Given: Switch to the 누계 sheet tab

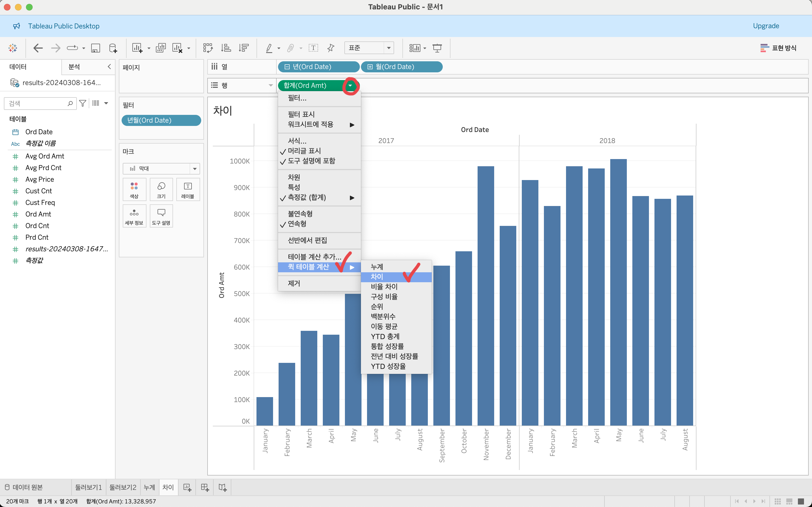Looking at the screenshot, I should 149,487.
